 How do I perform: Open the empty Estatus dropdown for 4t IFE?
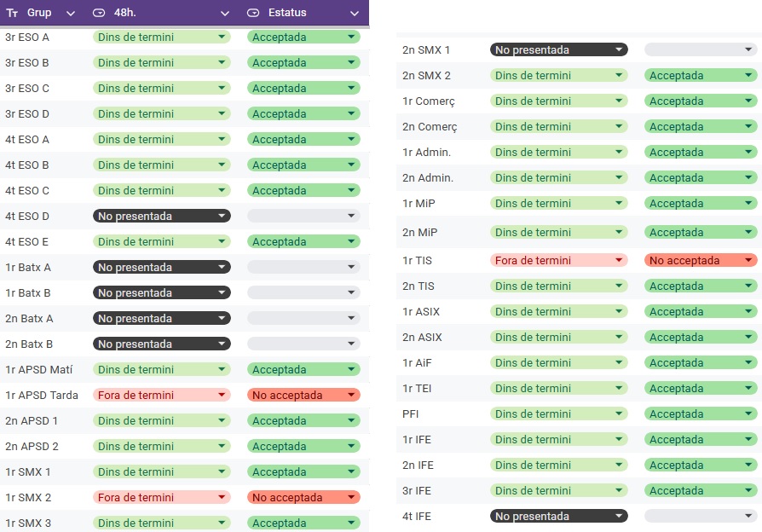pyautogui.click(x=701, y=517)
